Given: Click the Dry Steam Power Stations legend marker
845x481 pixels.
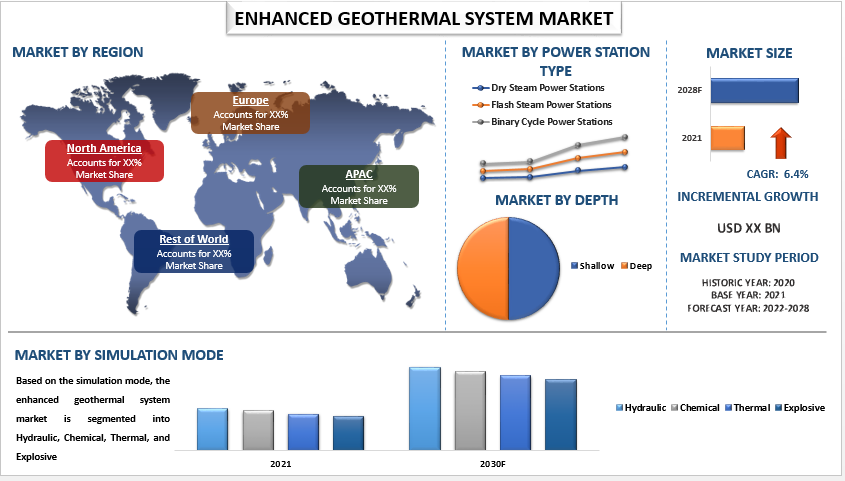Looking at the screenshot, I should [482, 88].
